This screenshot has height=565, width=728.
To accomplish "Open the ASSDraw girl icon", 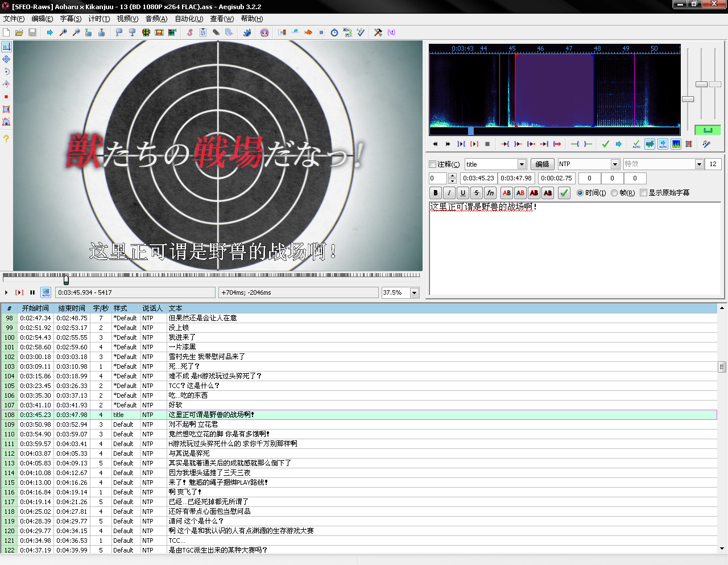I will pyautogui.click(x=264, y=32).
